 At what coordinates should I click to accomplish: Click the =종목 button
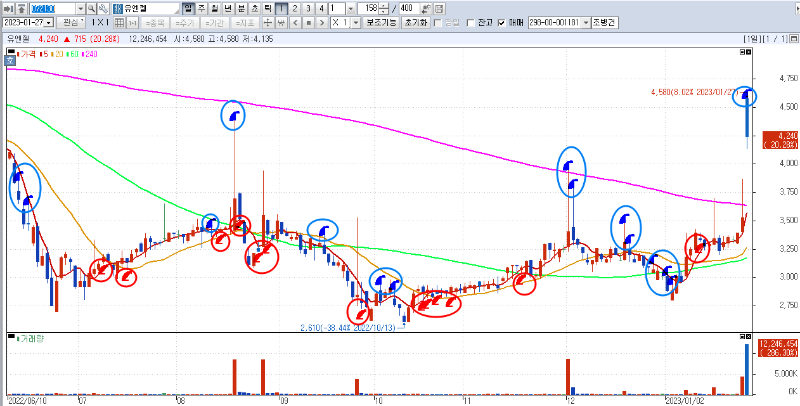tap(155, 23)
